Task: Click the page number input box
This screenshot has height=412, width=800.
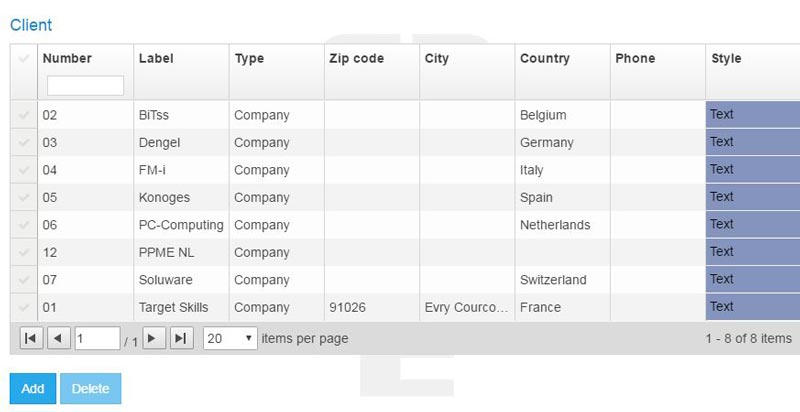Action: (97, 339)
